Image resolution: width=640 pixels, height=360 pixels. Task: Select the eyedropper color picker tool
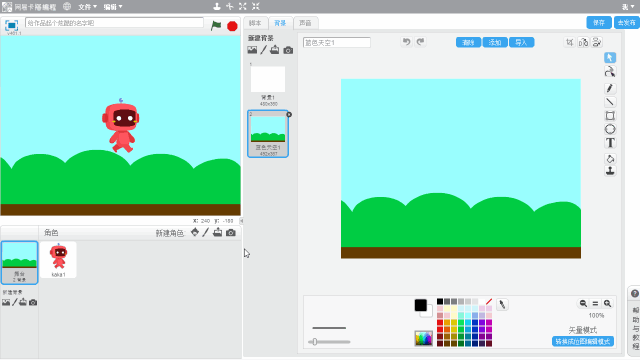502,304
